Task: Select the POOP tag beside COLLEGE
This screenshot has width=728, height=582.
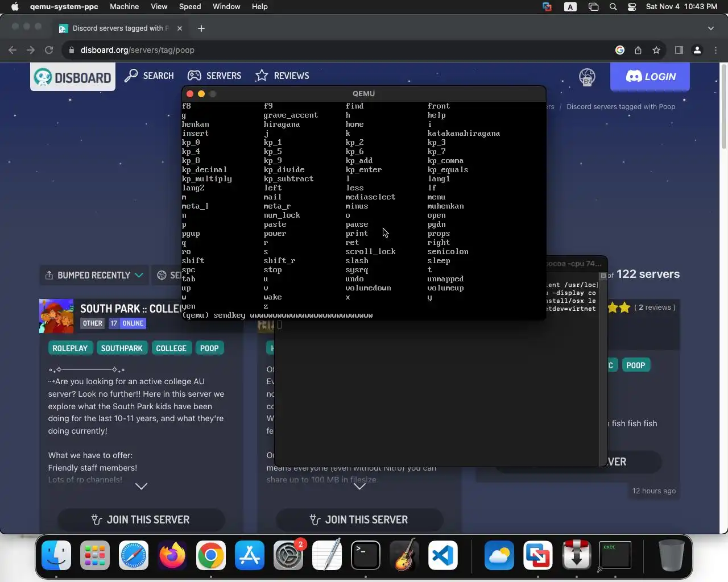Action: point(209,348)
